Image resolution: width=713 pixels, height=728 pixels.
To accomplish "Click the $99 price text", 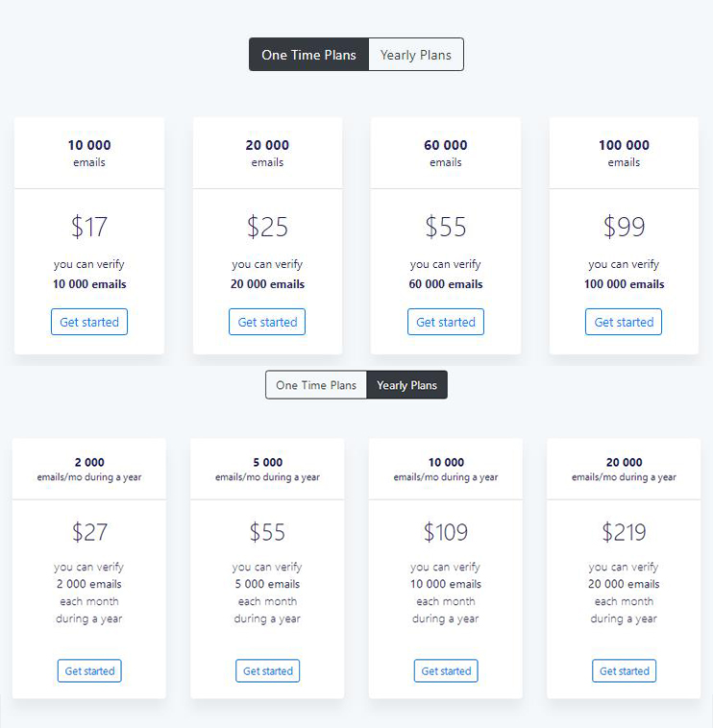I will click(x=624, y=228).
